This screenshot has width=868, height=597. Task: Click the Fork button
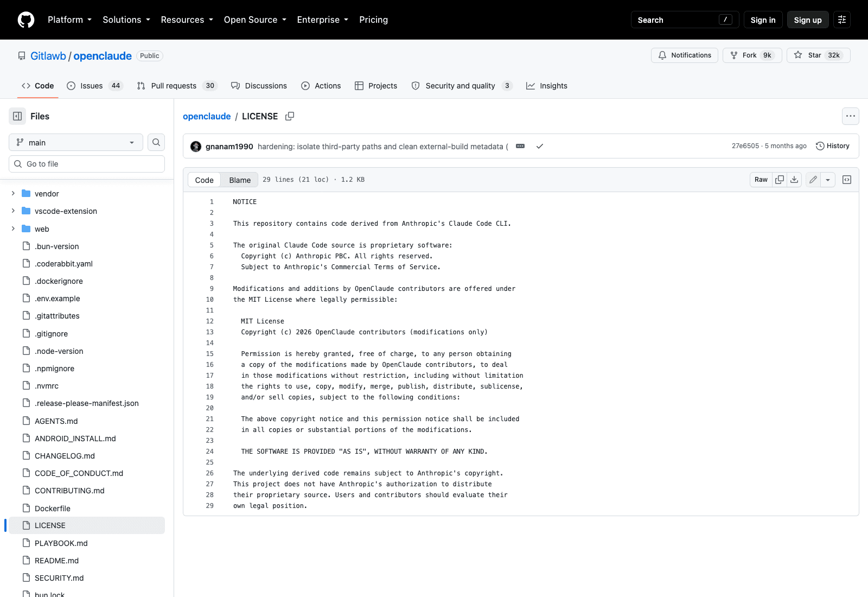click(x=752, y=55)
